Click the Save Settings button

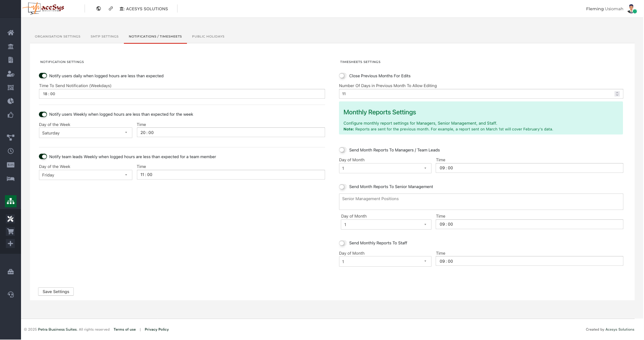click(x=56, y=292)
